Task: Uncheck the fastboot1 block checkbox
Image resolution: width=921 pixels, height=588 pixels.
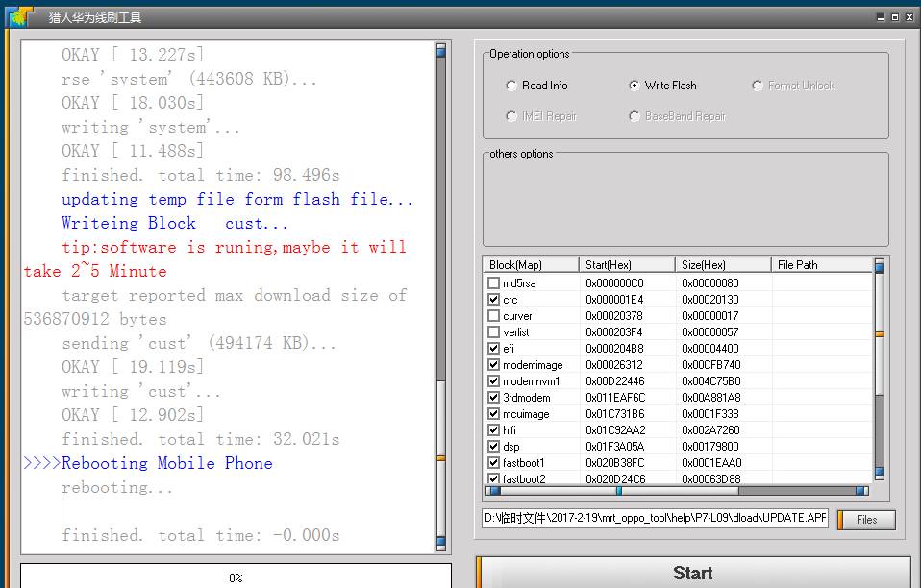Action: [x=494, y=462]
